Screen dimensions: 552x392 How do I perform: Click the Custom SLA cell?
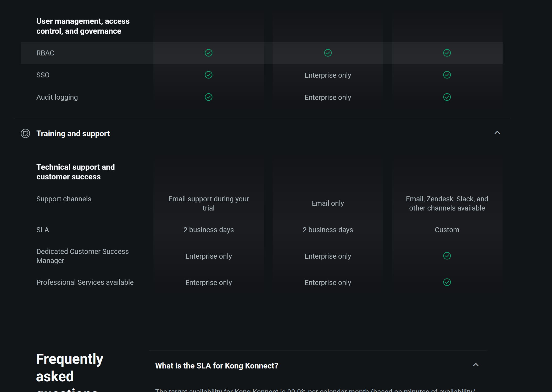tap(447, 230)
